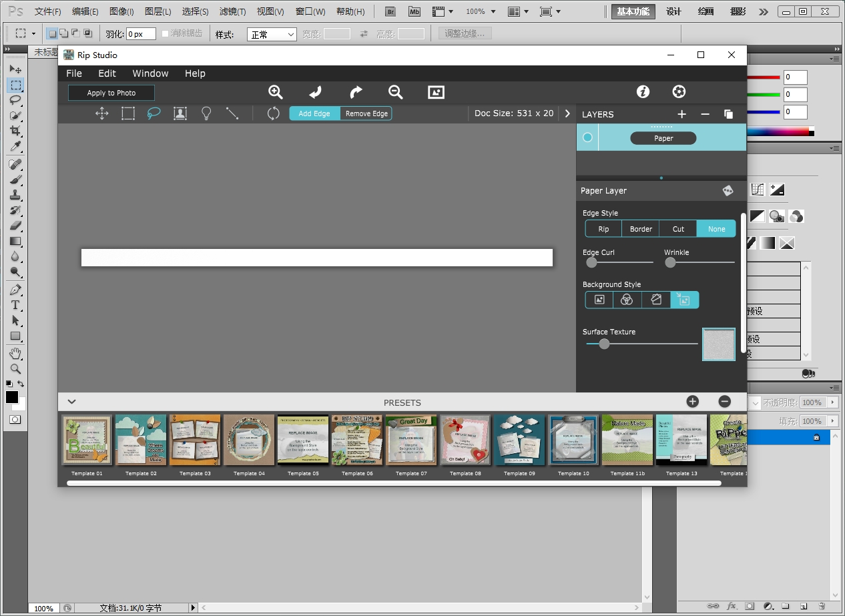This screenshot has height=616, width=845.
Task: Click the Zoom In magnifier in Rip Studio
Action: [276, 92]
